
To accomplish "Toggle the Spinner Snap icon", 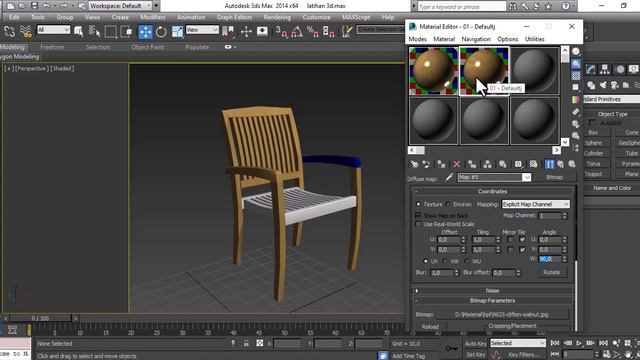I will point(329,31).
